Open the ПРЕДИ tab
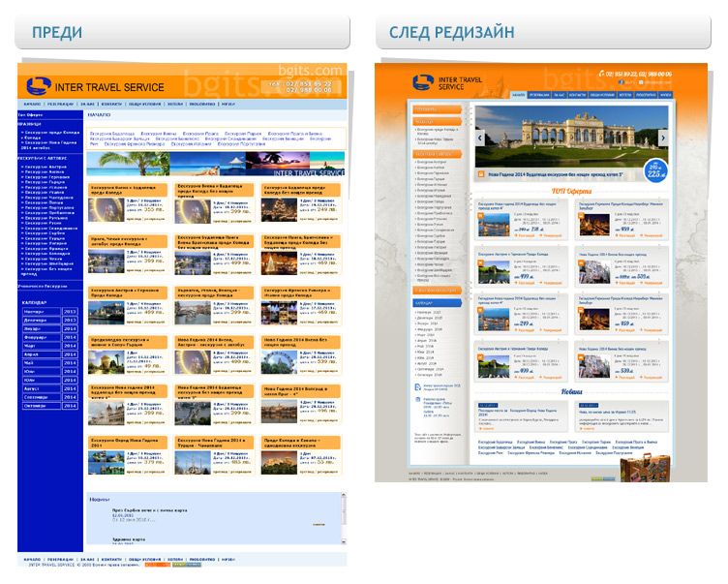Viewport: 728px width, 584px height. [x=56, y=33]
